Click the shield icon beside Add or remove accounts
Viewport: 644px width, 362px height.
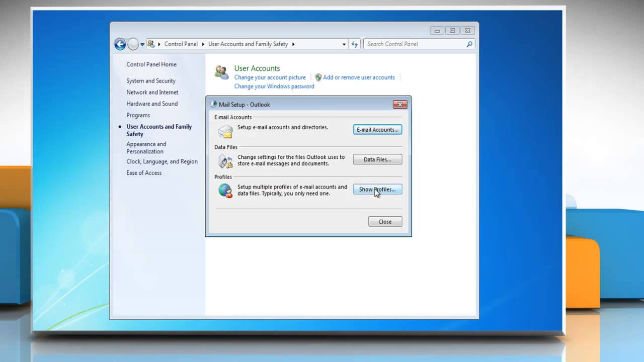pos(318,77)
